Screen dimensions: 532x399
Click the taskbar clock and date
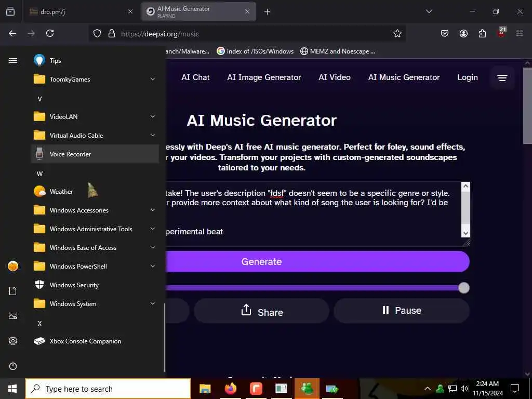[487, 389]
